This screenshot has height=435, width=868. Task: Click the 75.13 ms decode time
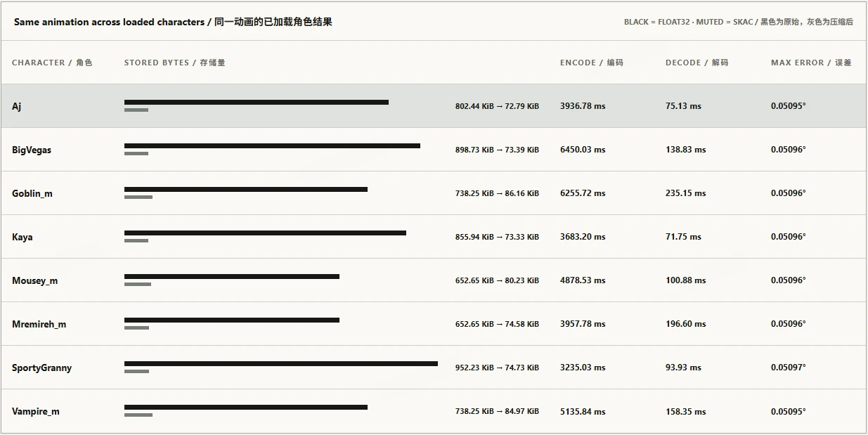683,106
